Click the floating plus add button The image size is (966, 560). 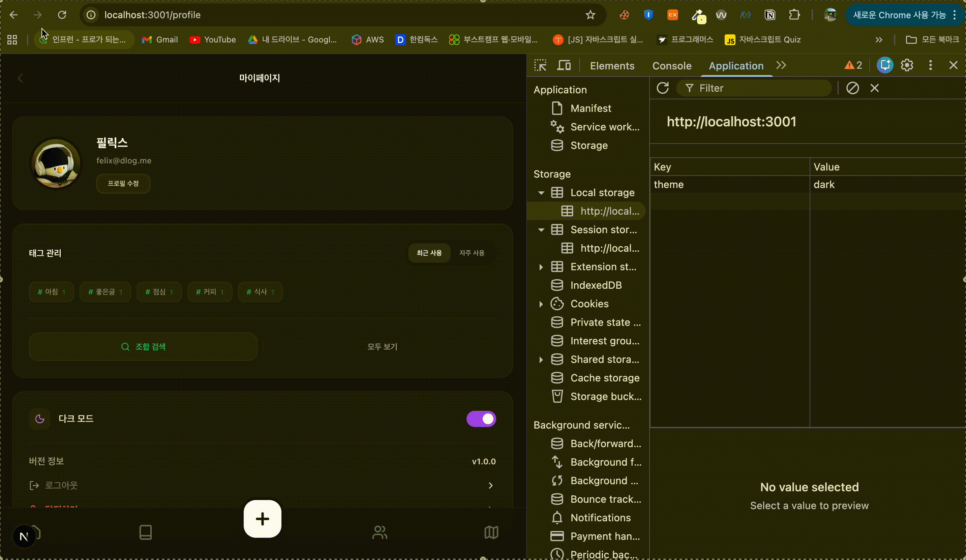[262, 519]
